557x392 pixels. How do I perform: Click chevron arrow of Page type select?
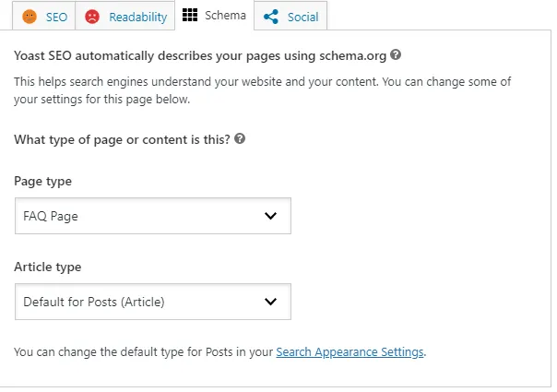tap(271, 216)
